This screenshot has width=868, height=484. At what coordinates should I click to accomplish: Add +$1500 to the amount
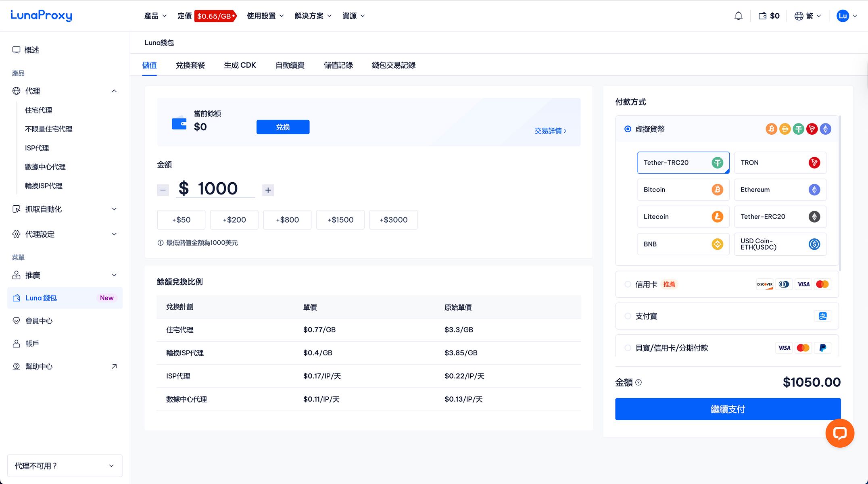coord(340,220)
